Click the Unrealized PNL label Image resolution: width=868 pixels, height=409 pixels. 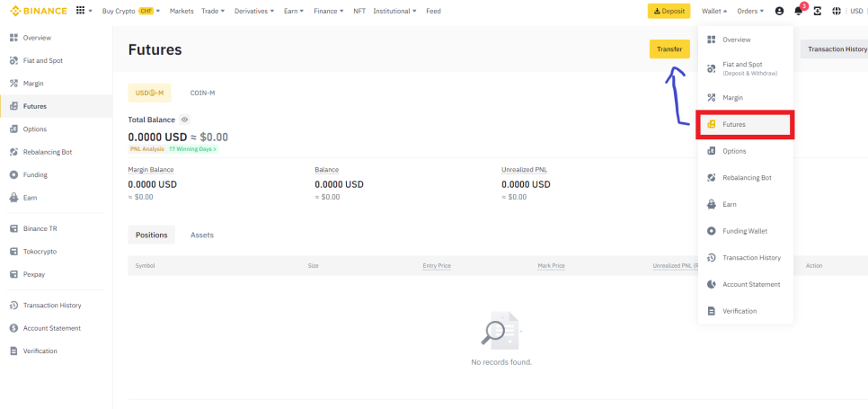(x=524, y=170)
